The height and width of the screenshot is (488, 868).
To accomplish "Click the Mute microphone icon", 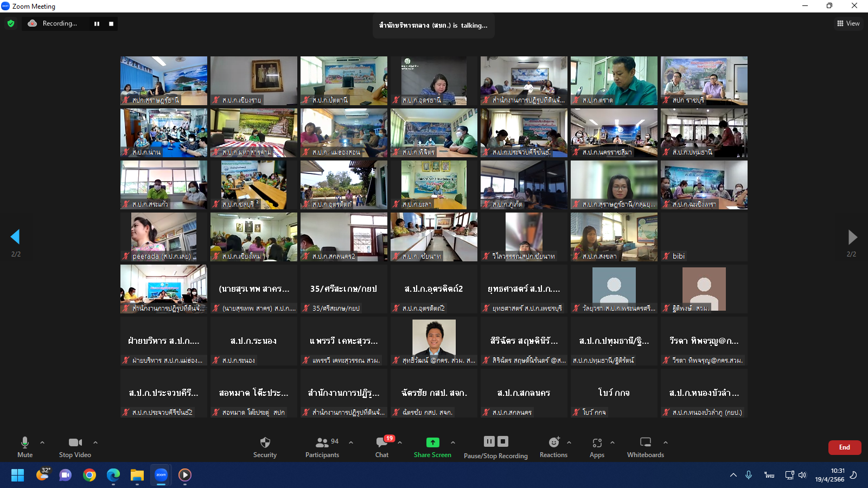I will pos(24,442).
